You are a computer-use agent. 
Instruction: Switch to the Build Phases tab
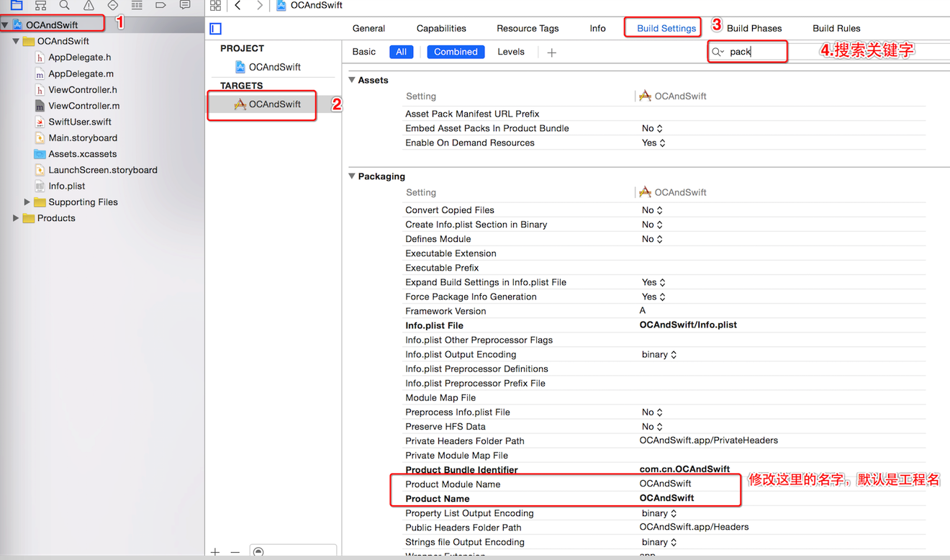tap(754, 29)
